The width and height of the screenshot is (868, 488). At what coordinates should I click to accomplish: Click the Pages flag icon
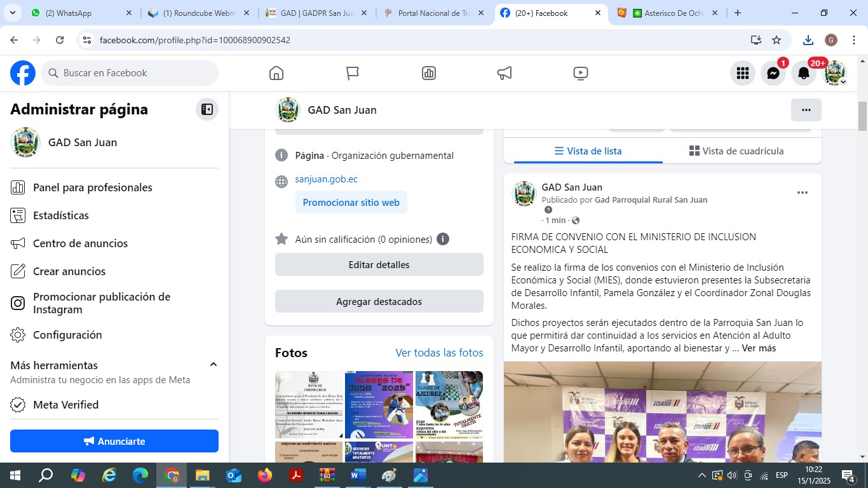click(353, 73)
